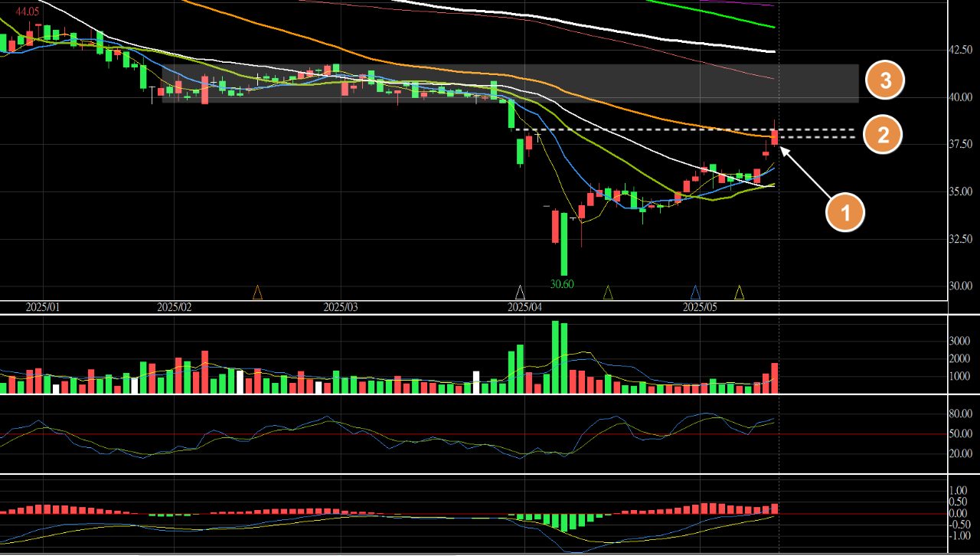Click the yellow triangle marker on date axis
Screen dimensions: 980x556
click(740, 292)
